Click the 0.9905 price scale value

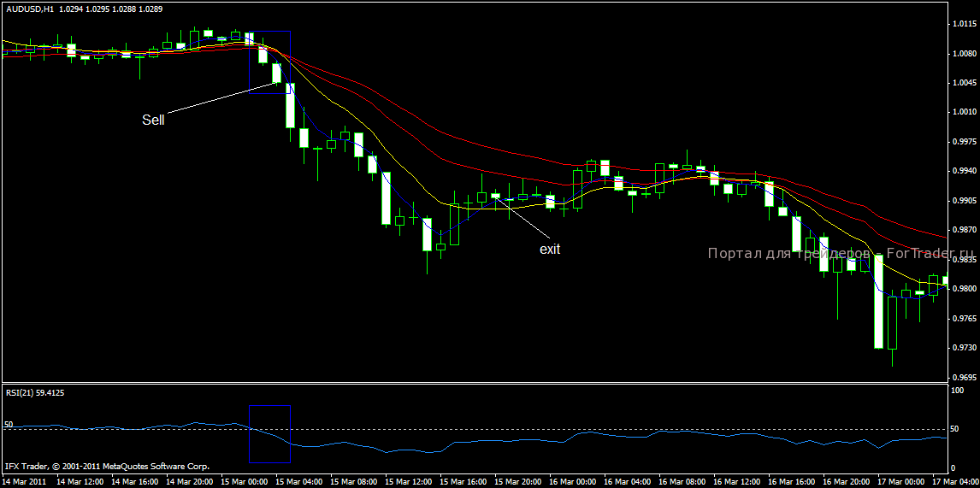963,201
